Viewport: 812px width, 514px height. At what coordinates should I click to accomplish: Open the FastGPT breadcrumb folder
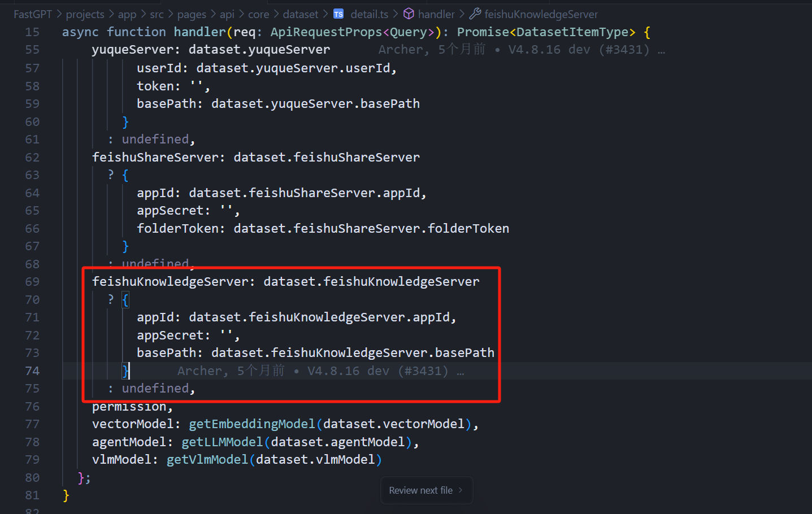click(32, 14)
